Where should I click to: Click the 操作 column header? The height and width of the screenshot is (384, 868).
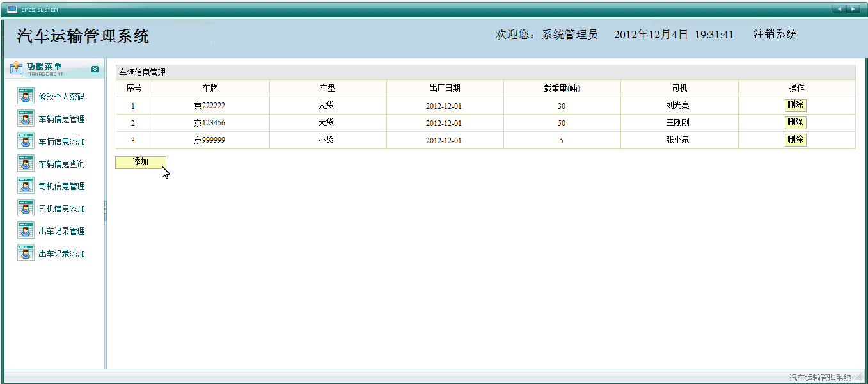[x=796, y=88]
